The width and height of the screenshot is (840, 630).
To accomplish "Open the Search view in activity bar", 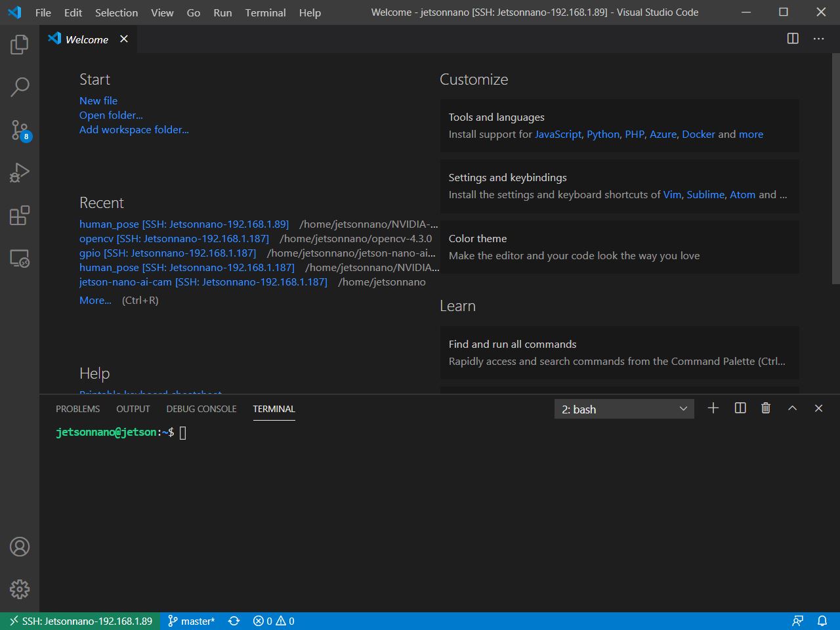I will click(x=20, y=87).
